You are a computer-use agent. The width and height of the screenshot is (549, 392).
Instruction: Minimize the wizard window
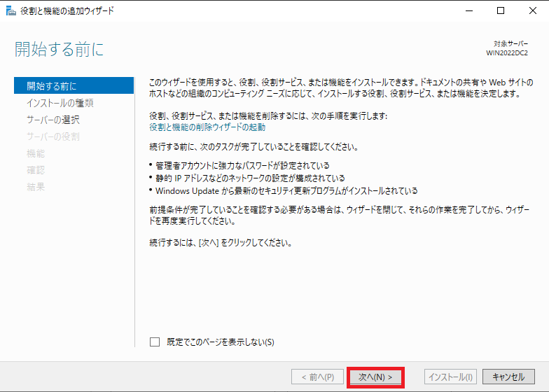(469, 11)
